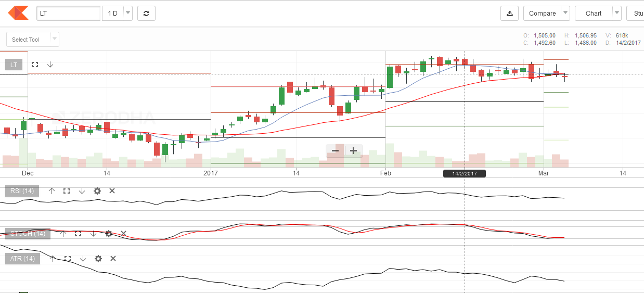Image resolution: width=644 pixels, height=293 pixels.
Task: Zoom out with the minus button
Action: [x=335, y=151]
